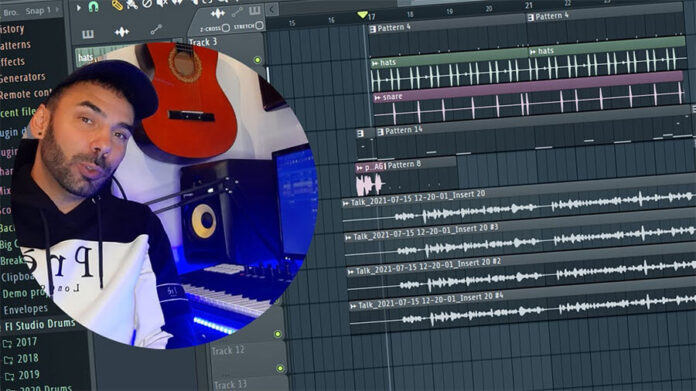Screen dimensions: 696x391
Task: Open menu icon of Talk Insert 20 clip
Action: pyautogui.click(x=346, y=203)
